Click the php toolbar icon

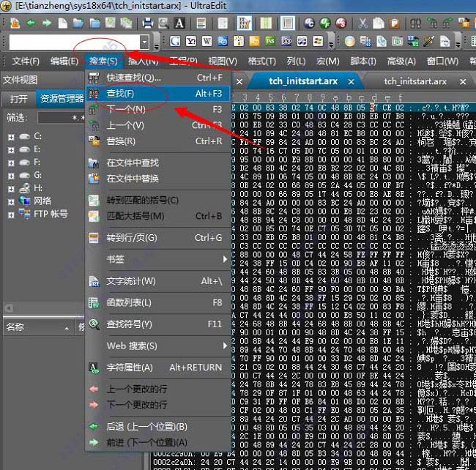pos(286,41)
